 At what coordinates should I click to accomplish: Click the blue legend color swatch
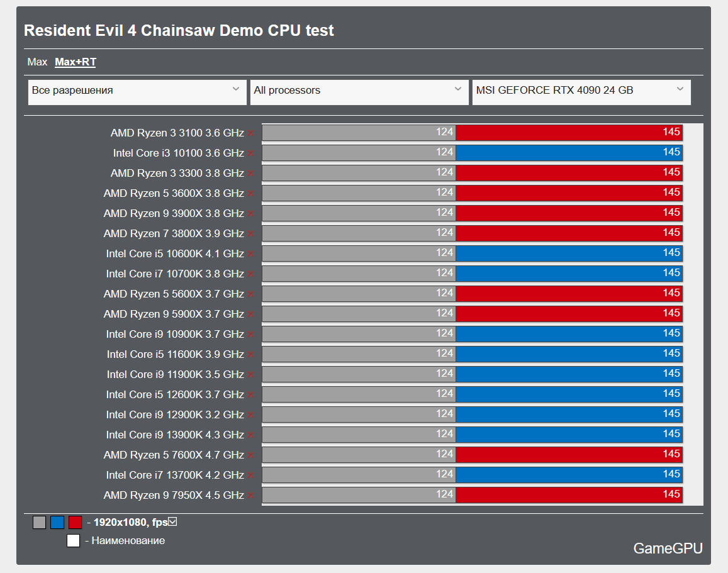(57, 523)
